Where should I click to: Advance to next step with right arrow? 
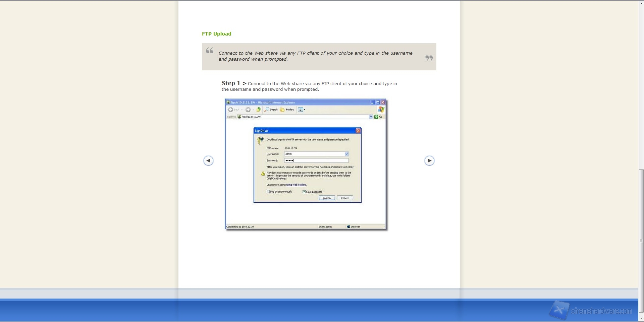coord(429,161)
